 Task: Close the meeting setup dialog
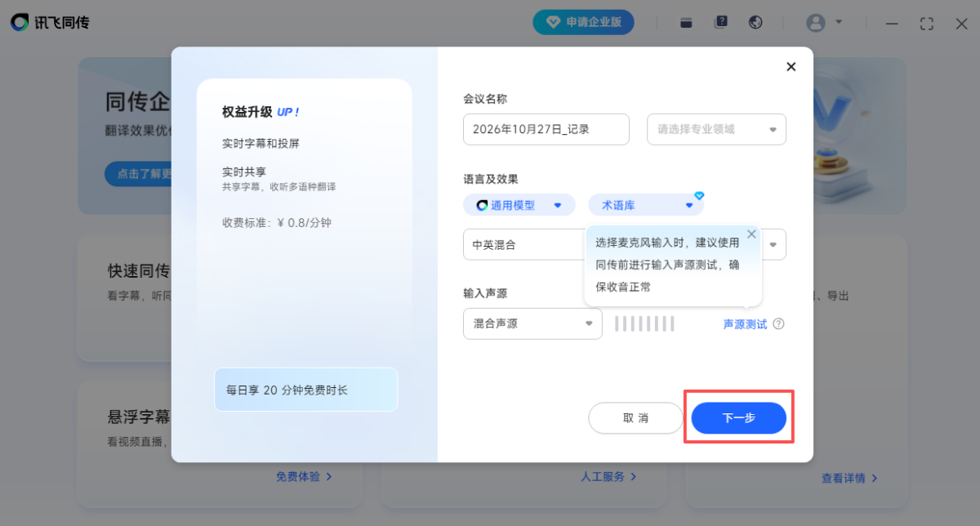(791, 67)
